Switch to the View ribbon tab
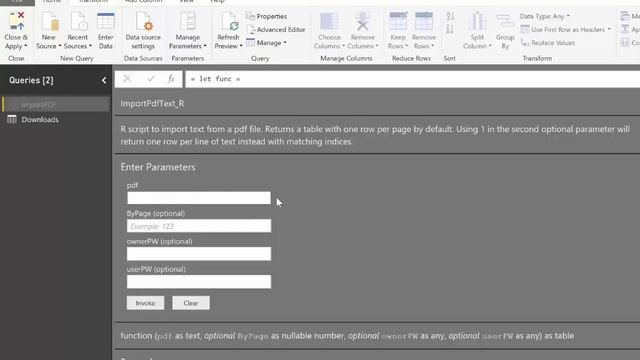The image size is (640, 360). tap(187, 2)
